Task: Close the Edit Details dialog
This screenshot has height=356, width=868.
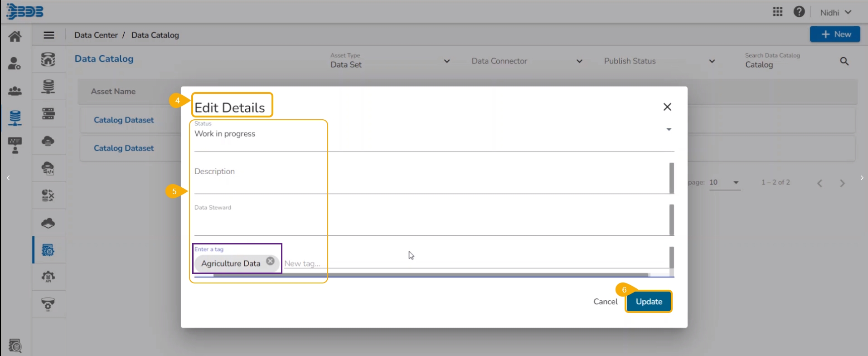Action: (x=667, y=107)
